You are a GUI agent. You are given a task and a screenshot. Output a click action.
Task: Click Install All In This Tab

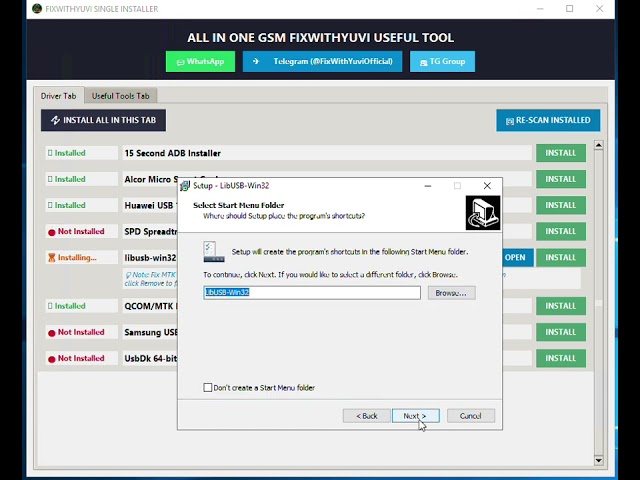[x=103, y=120]
